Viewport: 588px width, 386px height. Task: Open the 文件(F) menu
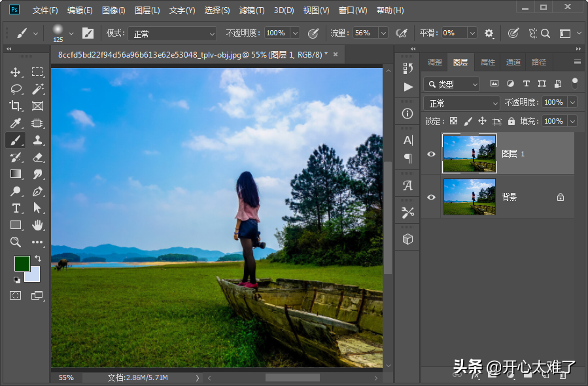point(45,10)
